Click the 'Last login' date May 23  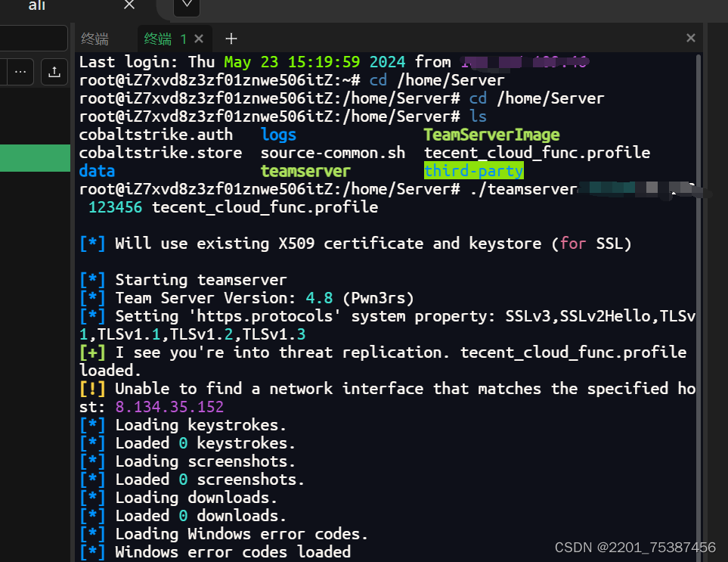click(x=251, y=62)
